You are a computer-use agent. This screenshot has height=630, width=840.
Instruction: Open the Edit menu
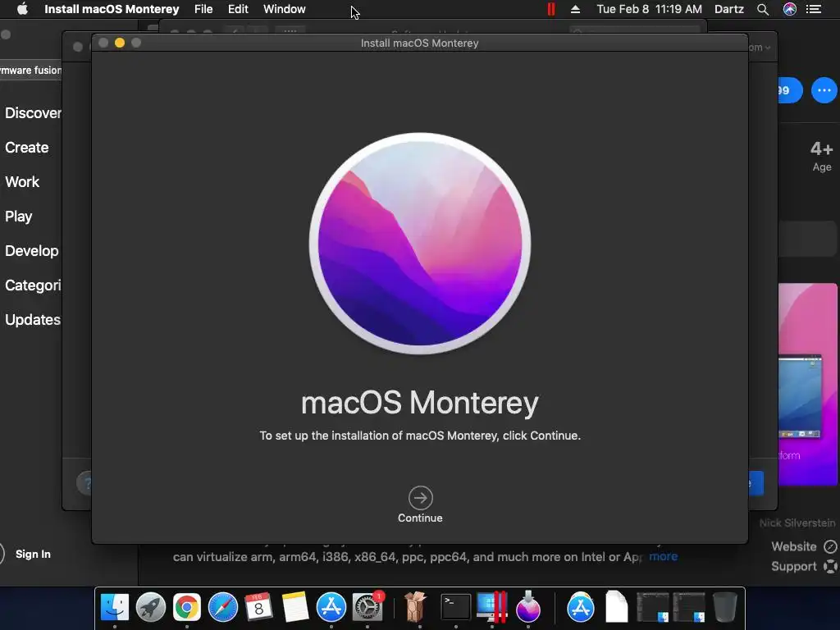point(238,9)
